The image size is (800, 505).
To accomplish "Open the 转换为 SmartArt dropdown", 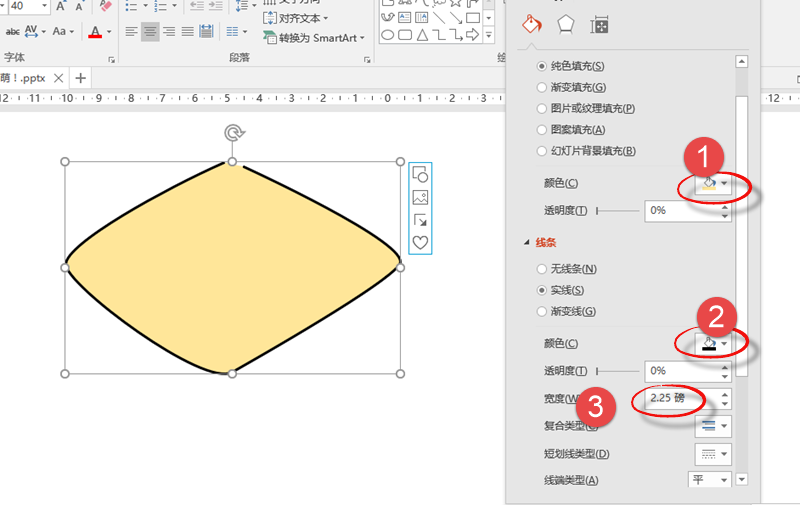I will [314, 38].
